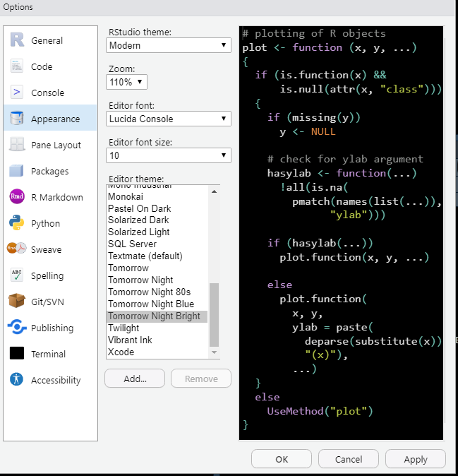Click the Cancel button

click(x=349, y=458)
